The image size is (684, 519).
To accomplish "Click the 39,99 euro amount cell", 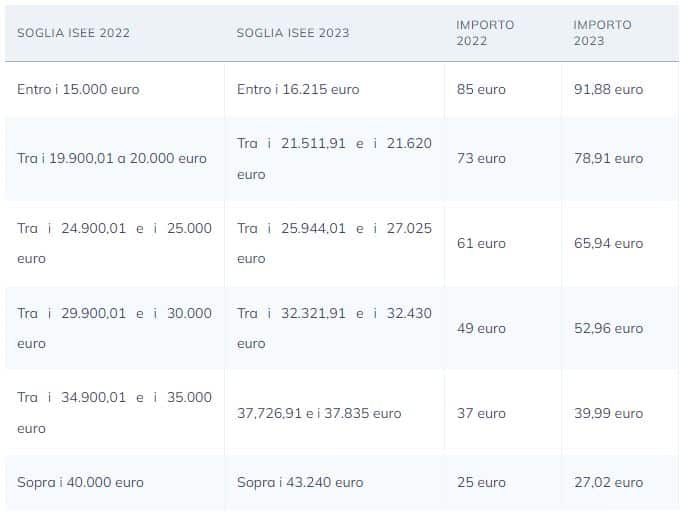I will point(608,413).
